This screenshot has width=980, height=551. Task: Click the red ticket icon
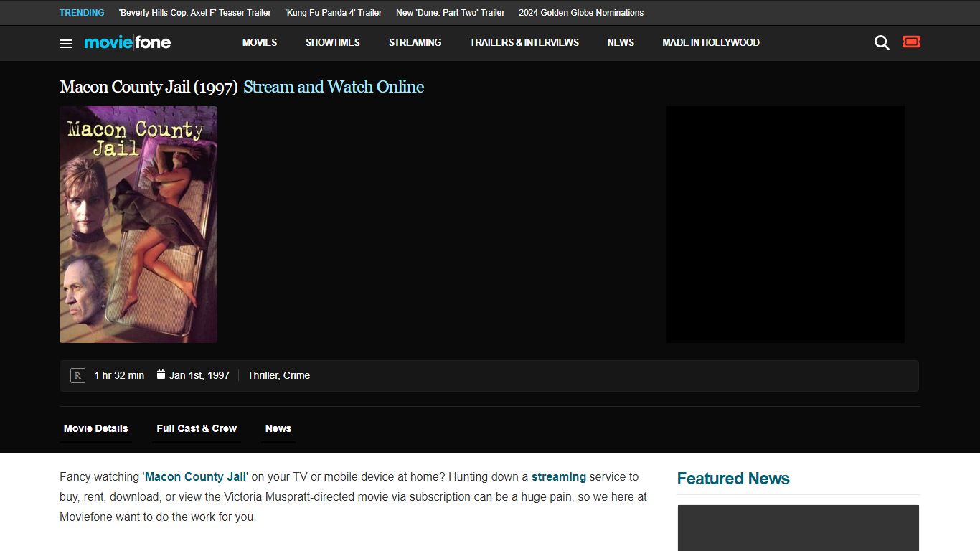[x=911, y=42]
